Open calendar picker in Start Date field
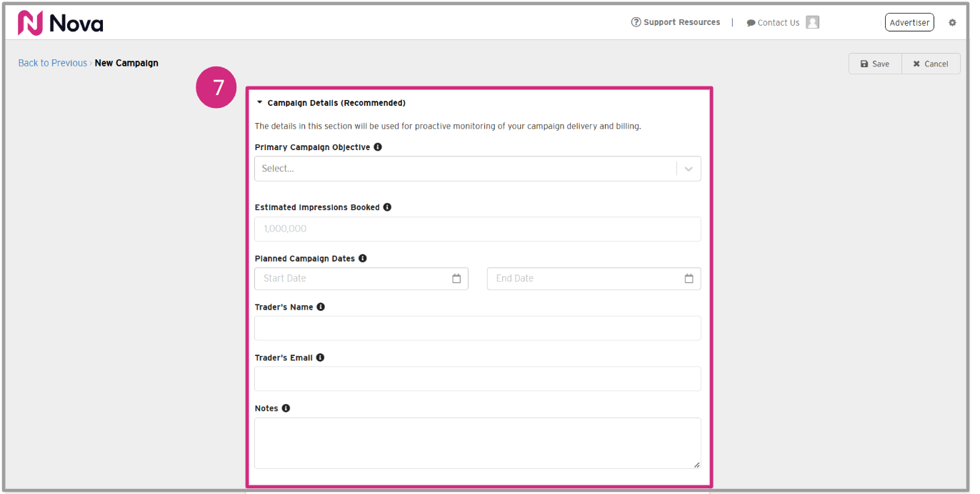The image size is (980, 494). [x=456, y=279]
